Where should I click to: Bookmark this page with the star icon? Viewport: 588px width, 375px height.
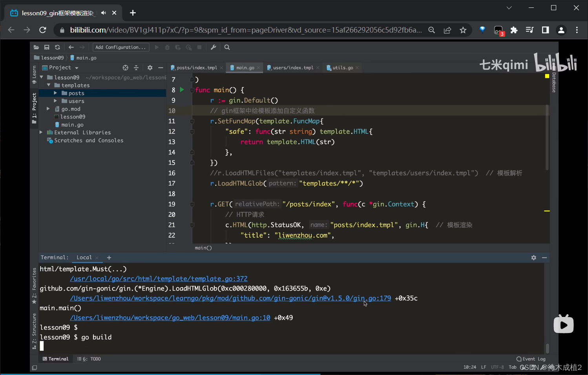coord(463,30)
